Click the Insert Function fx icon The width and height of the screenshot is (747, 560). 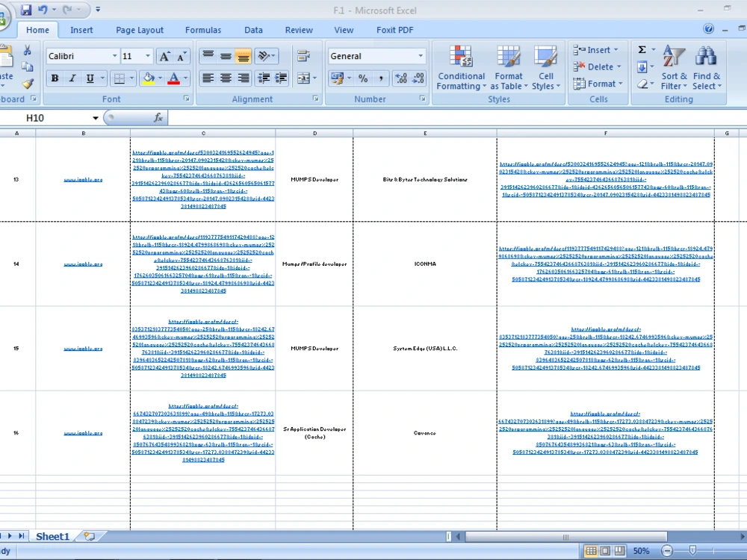pos(158,118)
